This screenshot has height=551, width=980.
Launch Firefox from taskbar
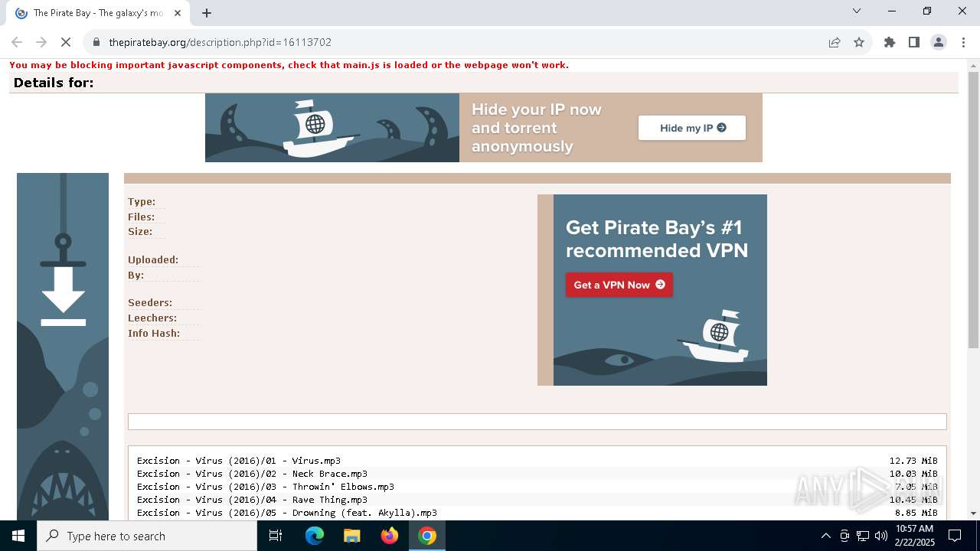[390, 536]
